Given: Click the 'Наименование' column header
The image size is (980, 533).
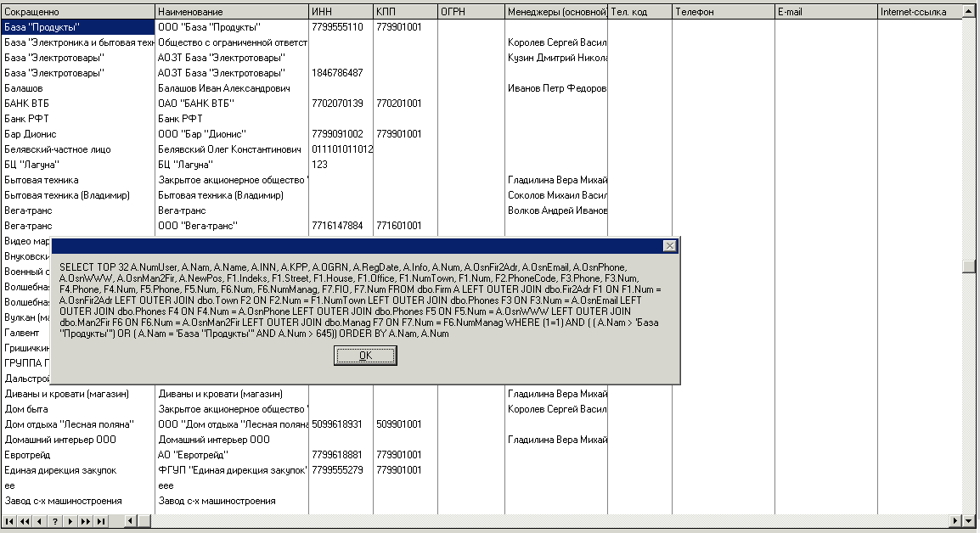Looking at the screenshot, I should pyautogui.click(x=231, y=12).
